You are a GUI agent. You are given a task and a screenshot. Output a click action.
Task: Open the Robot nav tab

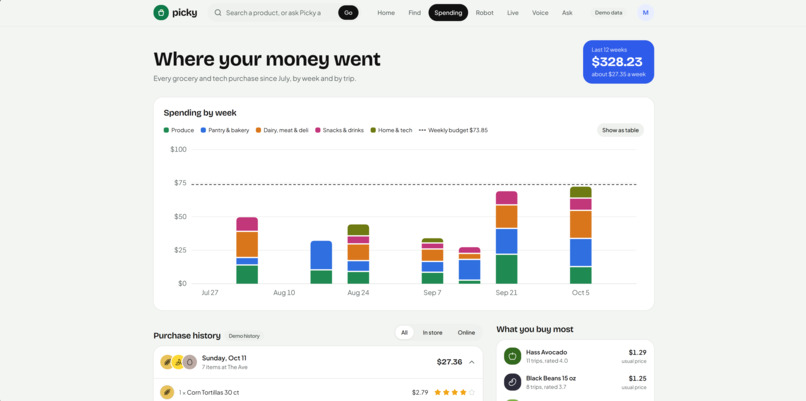pos(484,12)
